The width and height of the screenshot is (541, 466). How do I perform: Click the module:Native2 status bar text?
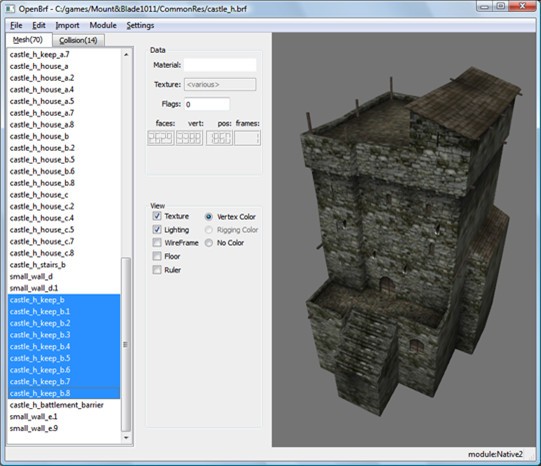click(495, 454)
